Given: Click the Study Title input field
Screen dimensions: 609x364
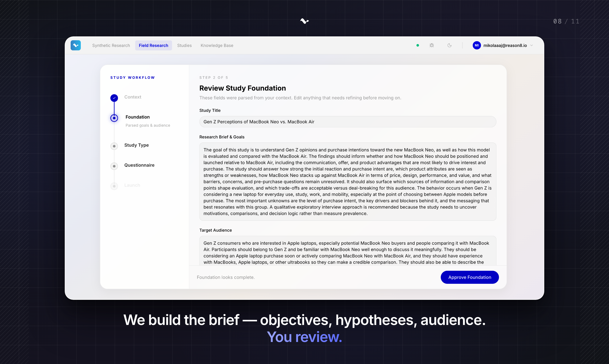Looking at the screenshot, I should (347, 122).
